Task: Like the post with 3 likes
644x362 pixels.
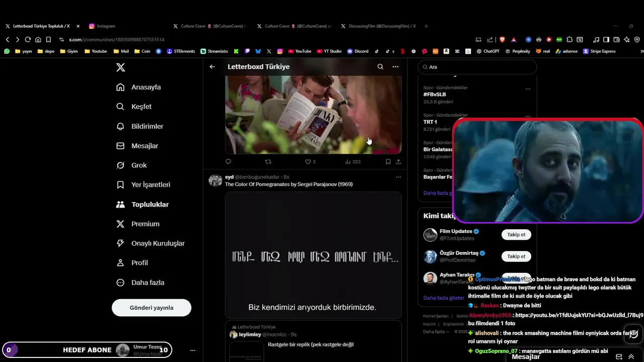Action: tap(310, 161)
